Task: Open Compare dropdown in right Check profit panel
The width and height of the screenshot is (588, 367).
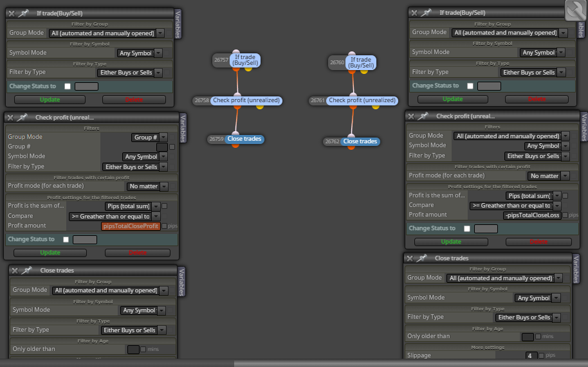Action: point(515,206)
